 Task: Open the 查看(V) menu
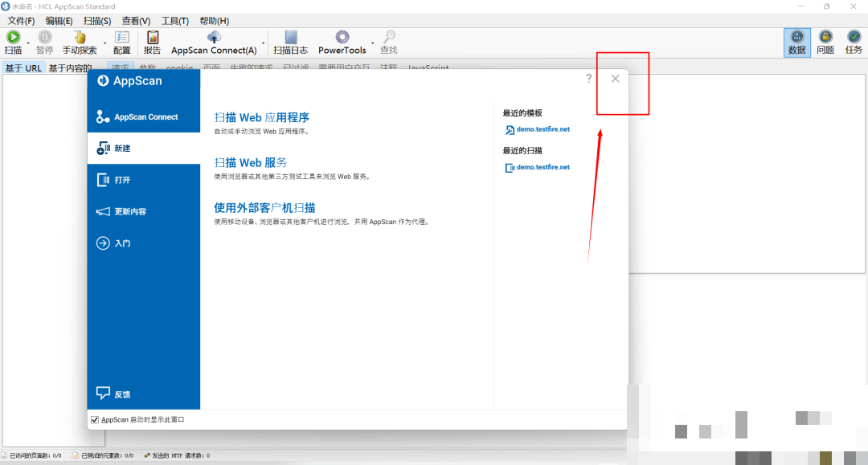pyautogui.click(x=136, y=20)
